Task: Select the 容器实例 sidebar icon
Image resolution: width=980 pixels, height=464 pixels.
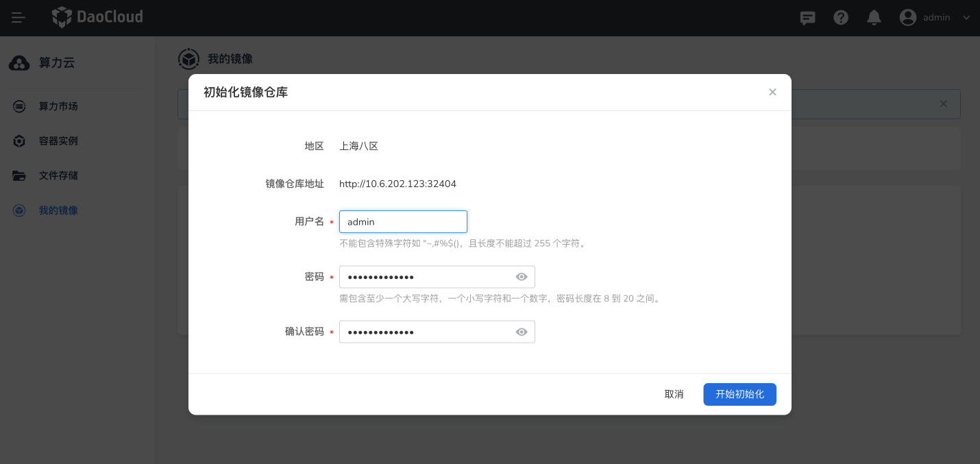Action: point(19,141)
